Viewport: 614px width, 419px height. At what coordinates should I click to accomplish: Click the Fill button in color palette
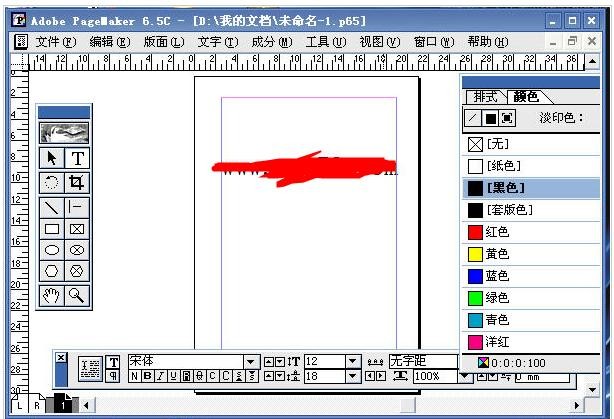coord(490,118)
